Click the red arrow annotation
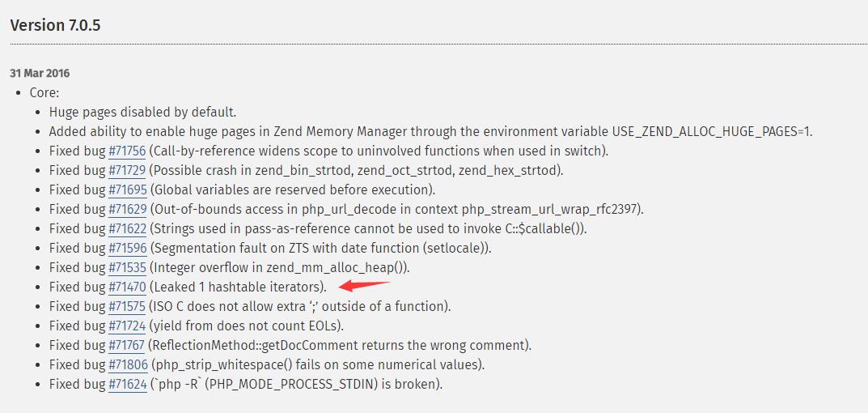868x413 pixels. pos(364,284)
